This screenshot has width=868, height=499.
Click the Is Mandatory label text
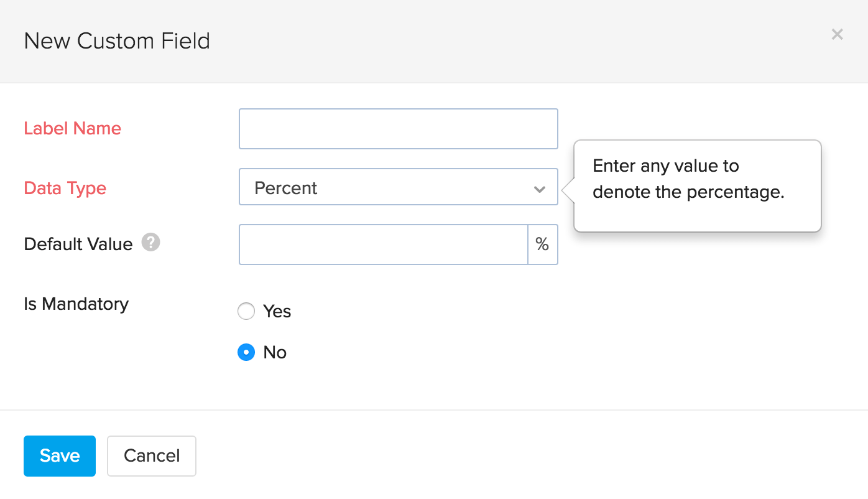tap(76, 304)
